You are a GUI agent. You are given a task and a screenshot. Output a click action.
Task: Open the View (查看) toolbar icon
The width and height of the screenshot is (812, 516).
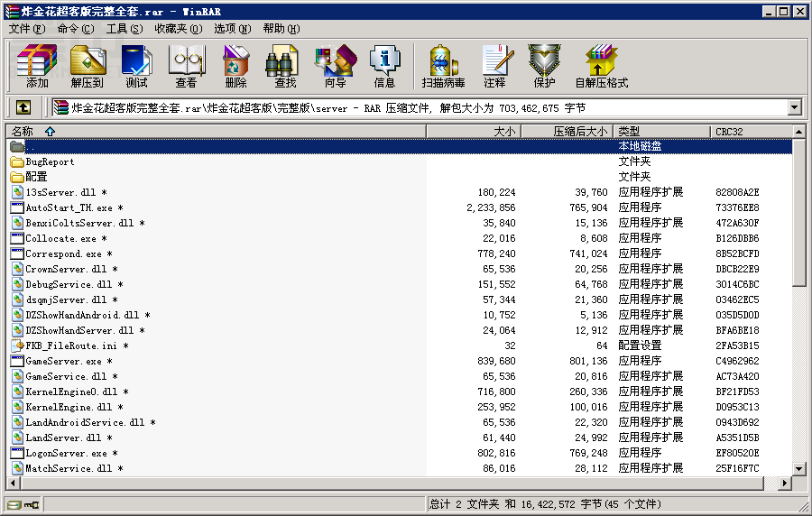pos(186,66)
